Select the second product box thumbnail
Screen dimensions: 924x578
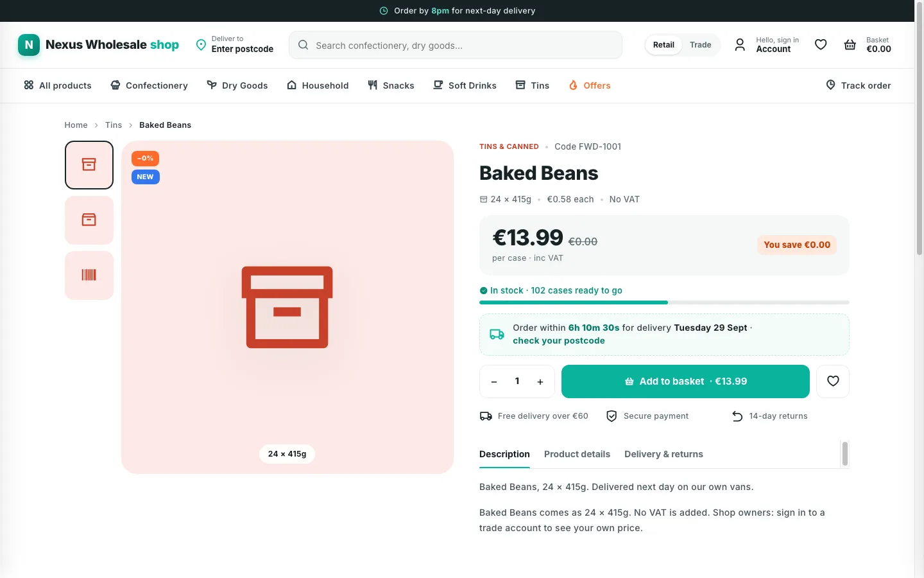click(89, 220)
